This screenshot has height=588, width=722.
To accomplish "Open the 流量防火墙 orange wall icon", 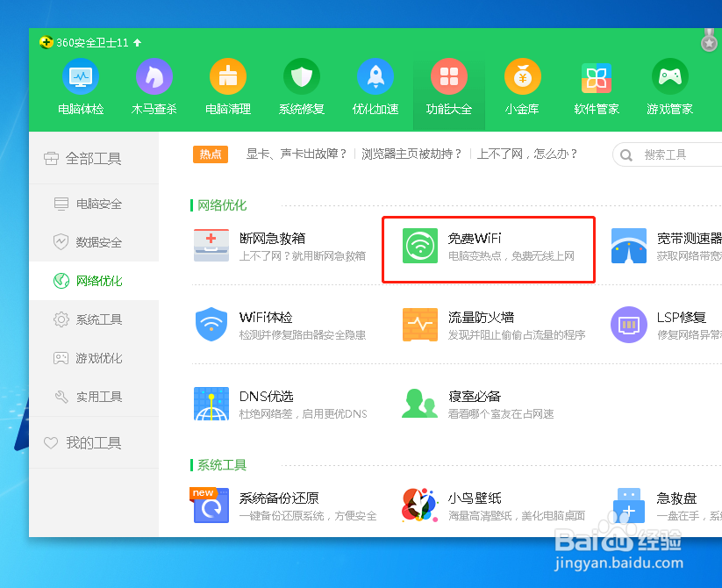I will (420, 324).
